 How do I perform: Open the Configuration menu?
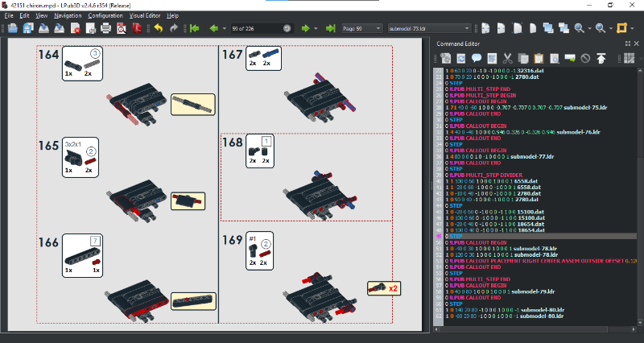coord(105,15)
